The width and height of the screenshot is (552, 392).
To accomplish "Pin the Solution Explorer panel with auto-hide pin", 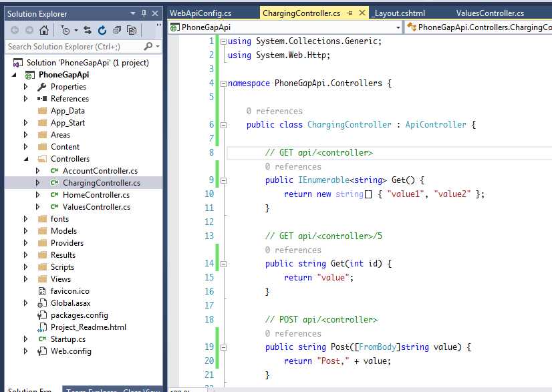I will click(x=144, y=13).
